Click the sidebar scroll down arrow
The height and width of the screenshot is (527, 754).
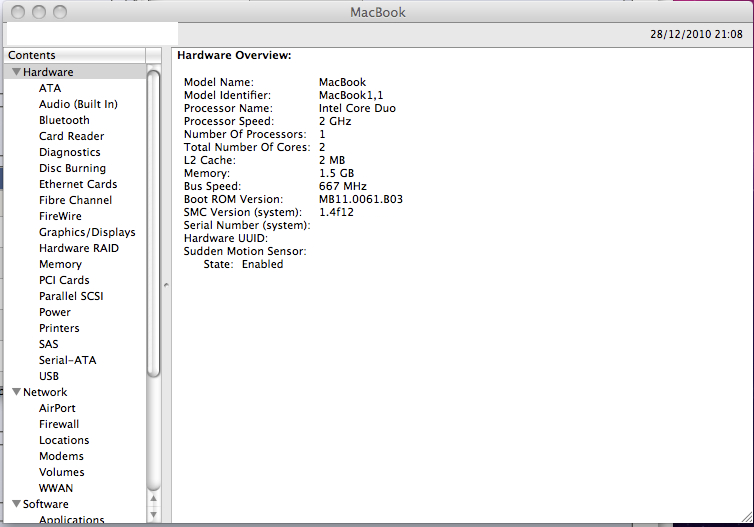[x=153, y=514]
